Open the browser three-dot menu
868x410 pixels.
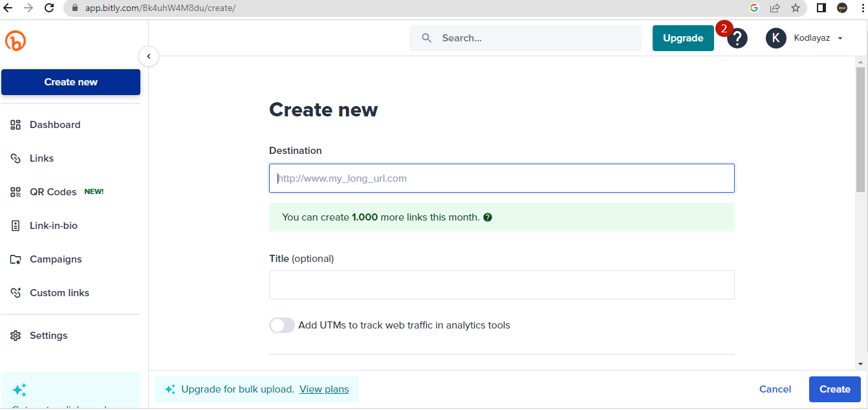click(863, 8)
